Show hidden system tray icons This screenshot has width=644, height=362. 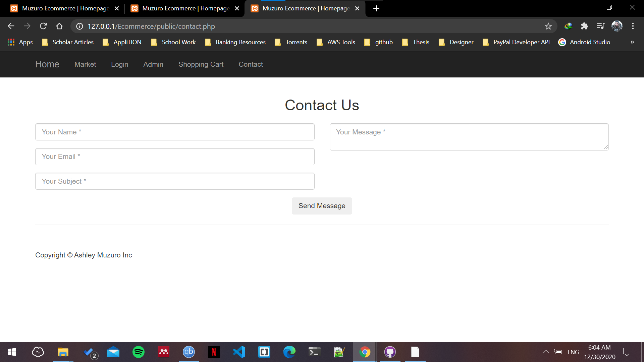point(546,352)
